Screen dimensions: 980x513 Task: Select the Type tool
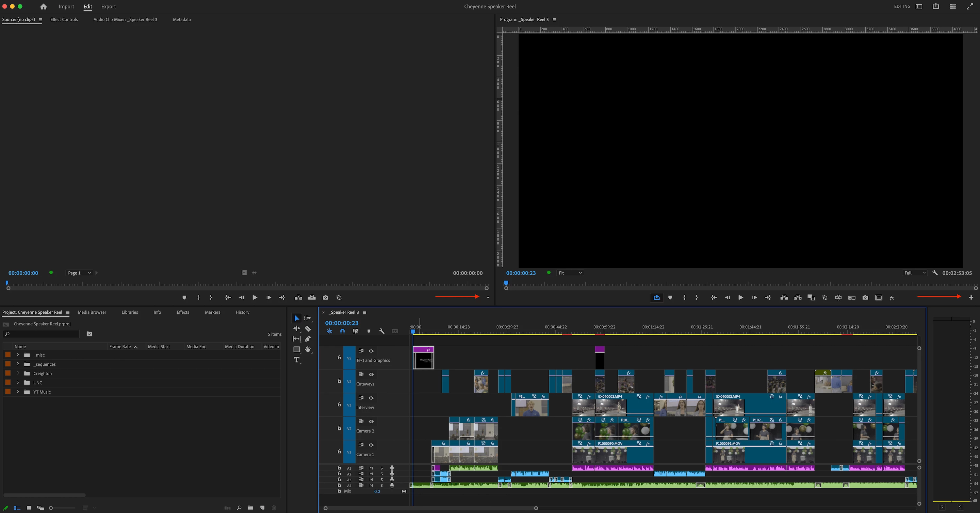pyautogui.click(x=297, y=360)
